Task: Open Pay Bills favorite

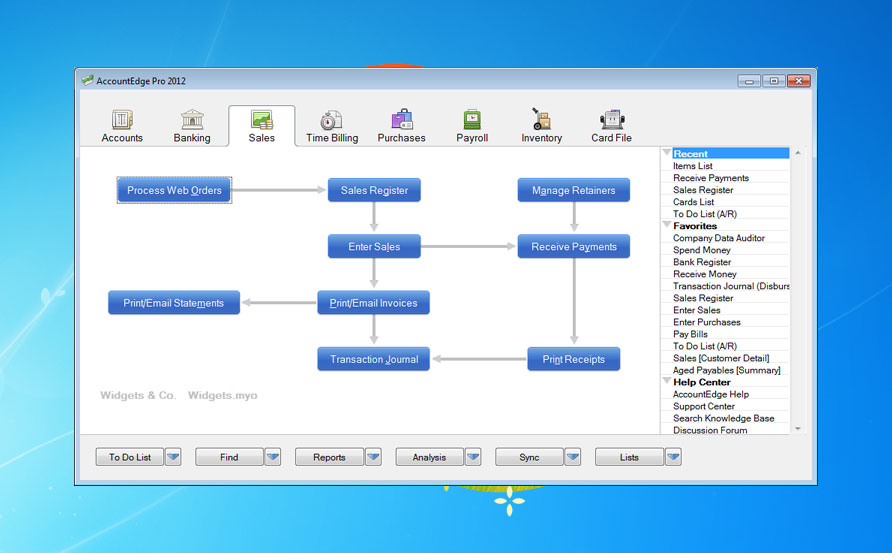Action: click(691, 334)
